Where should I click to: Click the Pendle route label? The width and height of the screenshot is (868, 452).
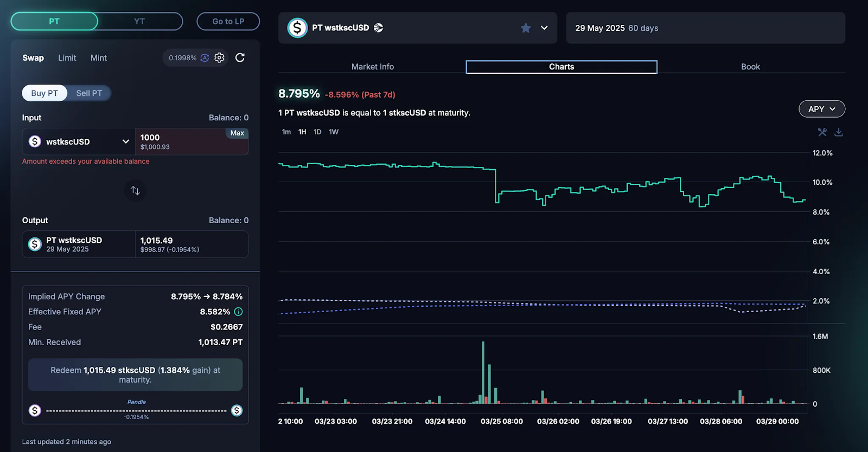click(x=137, y=402)
